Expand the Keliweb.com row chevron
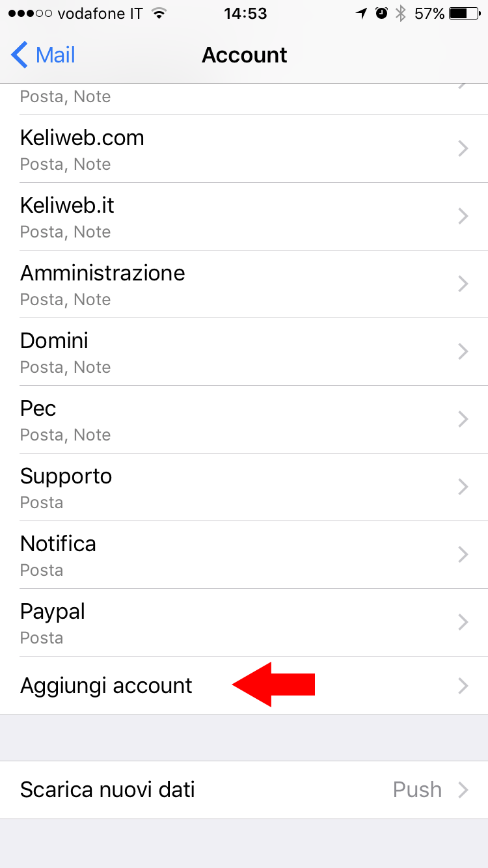488x868 pixels. pos(463,149)
